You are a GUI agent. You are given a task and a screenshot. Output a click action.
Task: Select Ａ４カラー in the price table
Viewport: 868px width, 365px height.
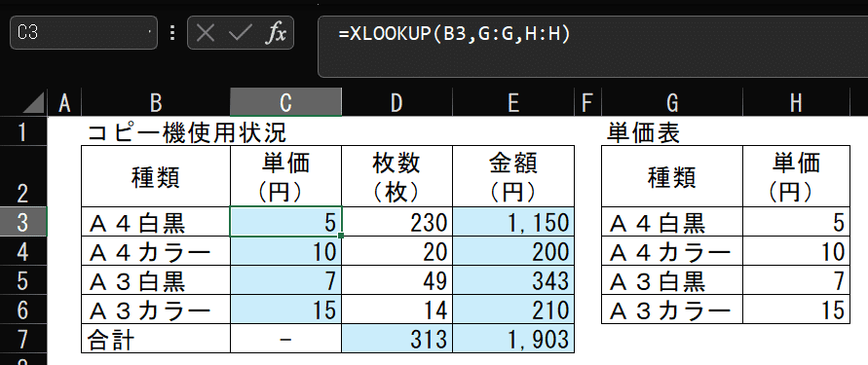pyautogui.click(x=671, y=252)
